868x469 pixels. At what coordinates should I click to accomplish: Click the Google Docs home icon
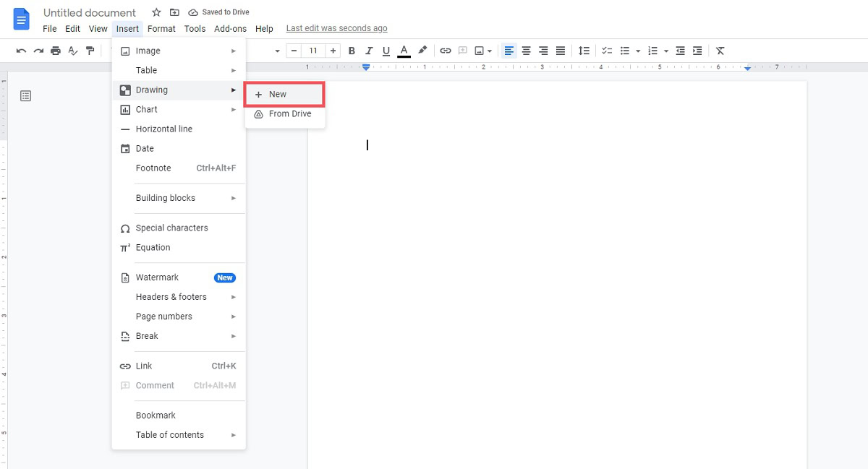pos(22,20)
